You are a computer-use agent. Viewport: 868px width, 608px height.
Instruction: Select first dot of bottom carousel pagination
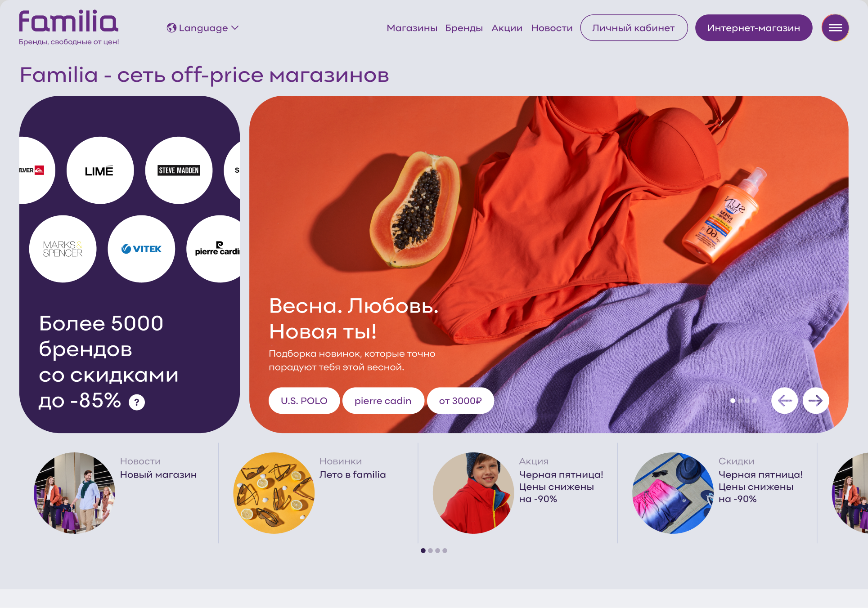tap(423, 550)
